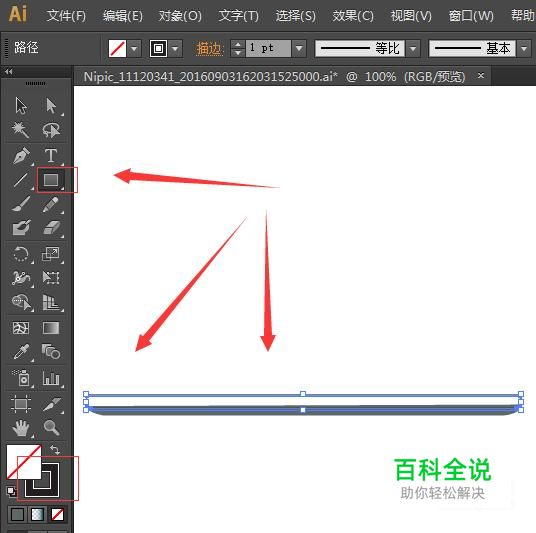Click the selected gray shape on canvas
This screenshot has width=536, height=533.
(x=303, y=410)
